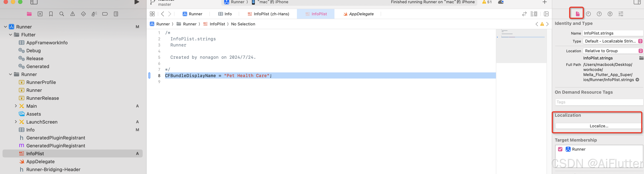
Task: Click the enable code review arrows icon
Action: tap(524, 14)
